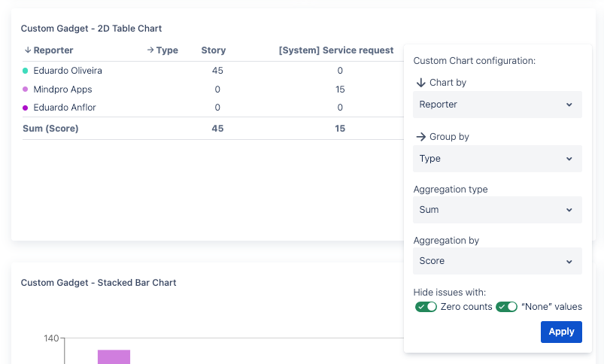Select the Eduardo Oliveira reporter row

pyautogui.click(x=68, y=71)
